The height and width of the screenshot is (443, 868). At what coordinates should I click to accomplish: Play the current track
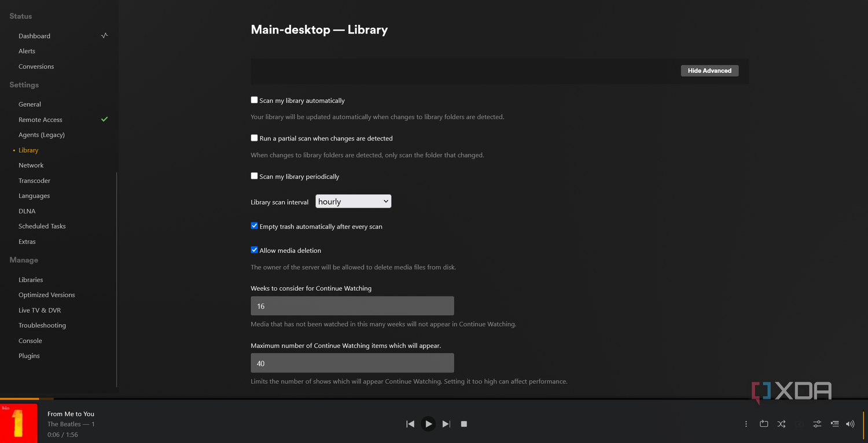pos(428,424)
